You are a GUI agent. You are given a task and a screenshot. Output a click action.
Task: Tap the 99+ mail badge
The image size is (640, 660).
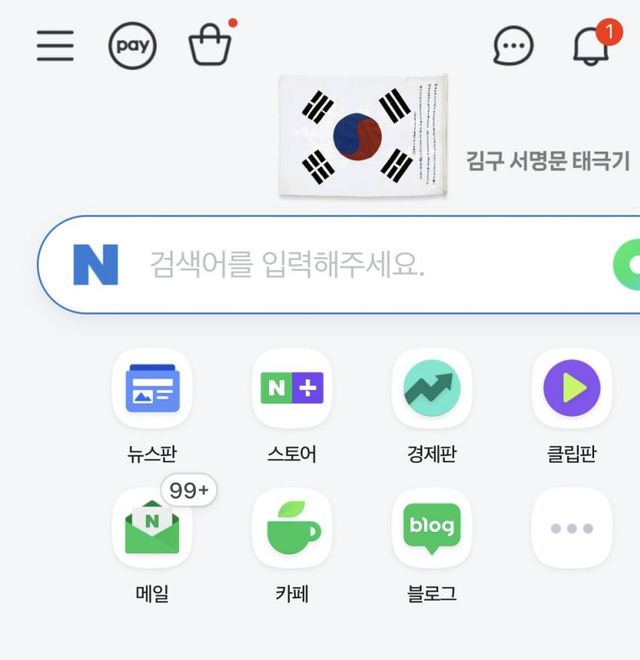click(x=189, y=490)
